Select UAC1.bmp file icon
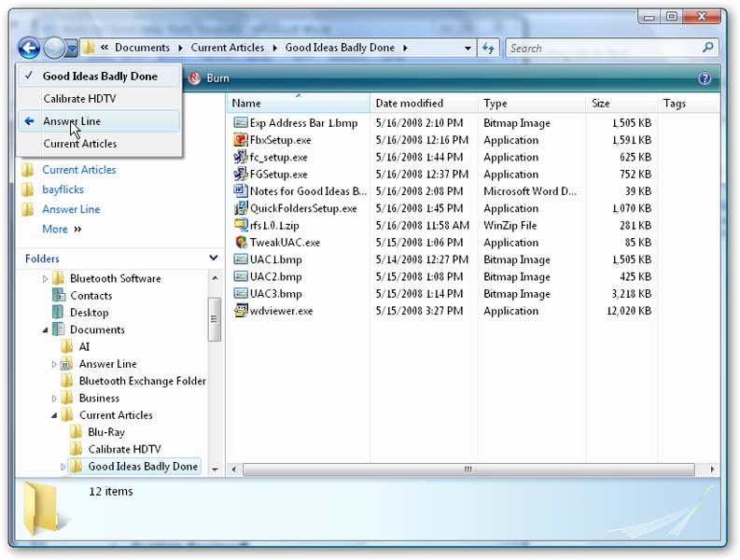Screen dimensions: 740x560 [241, 259]
